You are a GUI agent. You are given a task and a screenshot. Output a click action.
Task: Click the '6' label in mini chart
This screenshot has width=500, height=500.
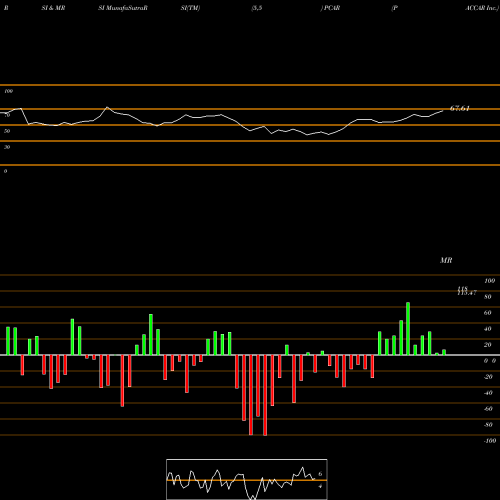click(320, 474)
